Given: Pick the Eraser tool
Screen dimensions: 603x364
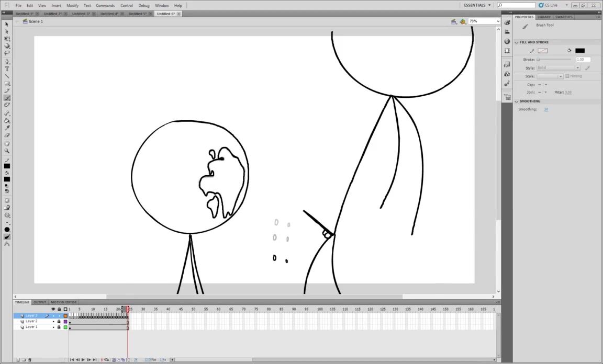Looking at the screenshot, I should (7, 135).
